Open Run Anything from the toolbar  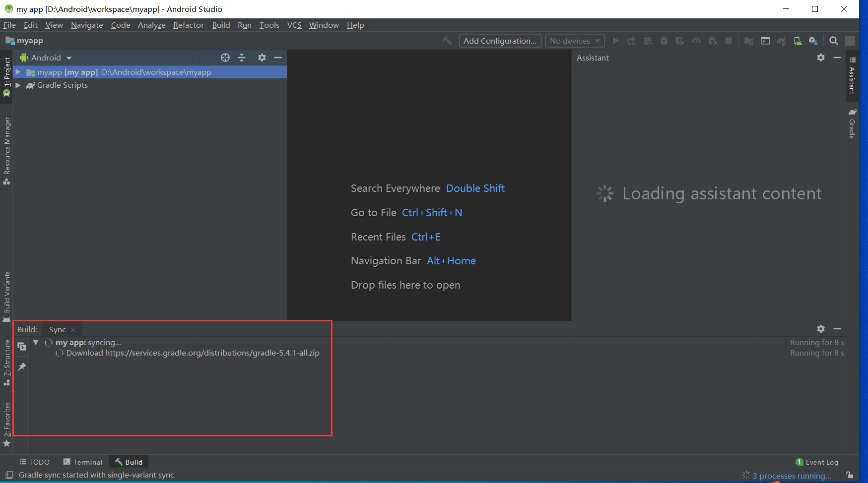pos(765,41)
